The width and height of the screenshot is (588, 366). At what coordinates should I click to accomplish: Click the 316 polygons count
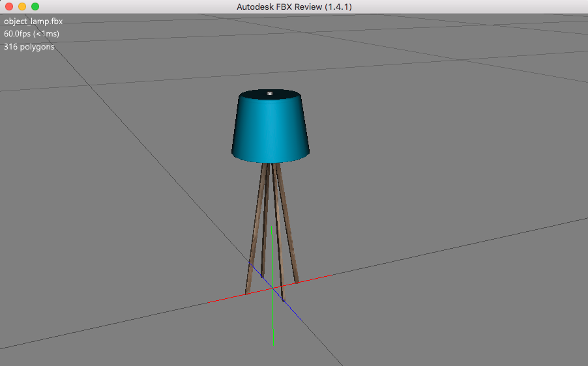pos(29,47)
